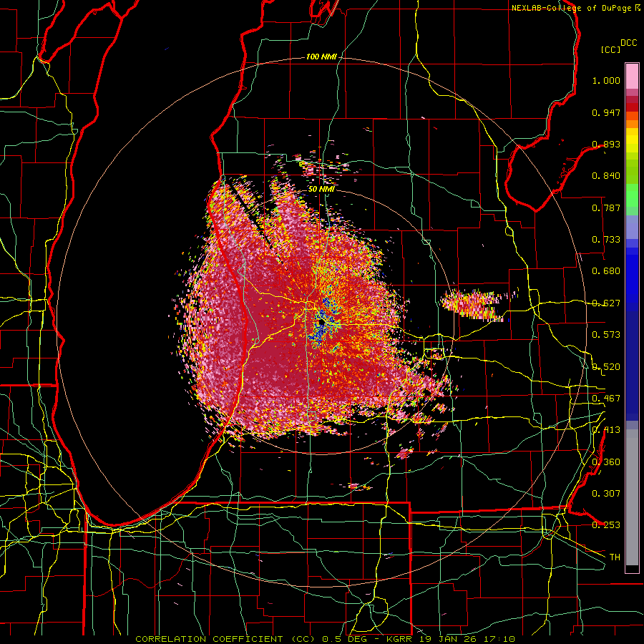Select the 0.947 scale value
This screenshot has height=644, width=644.
606,112
